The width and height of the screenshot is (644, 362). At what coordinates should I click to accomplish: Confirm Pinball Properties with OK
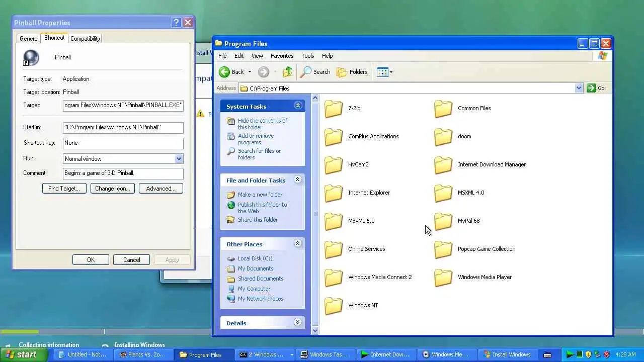[91, 260]
